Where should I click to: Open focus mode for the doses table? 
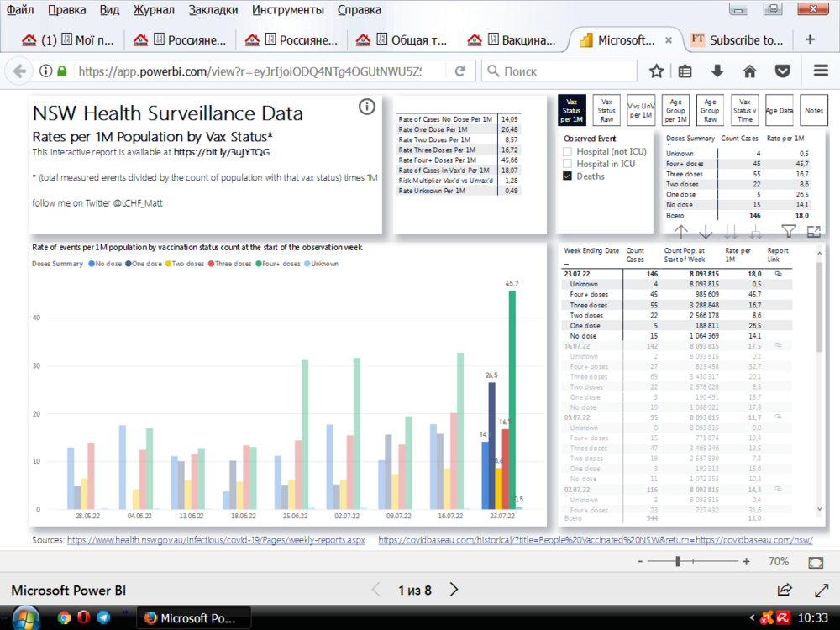[813, 233]
